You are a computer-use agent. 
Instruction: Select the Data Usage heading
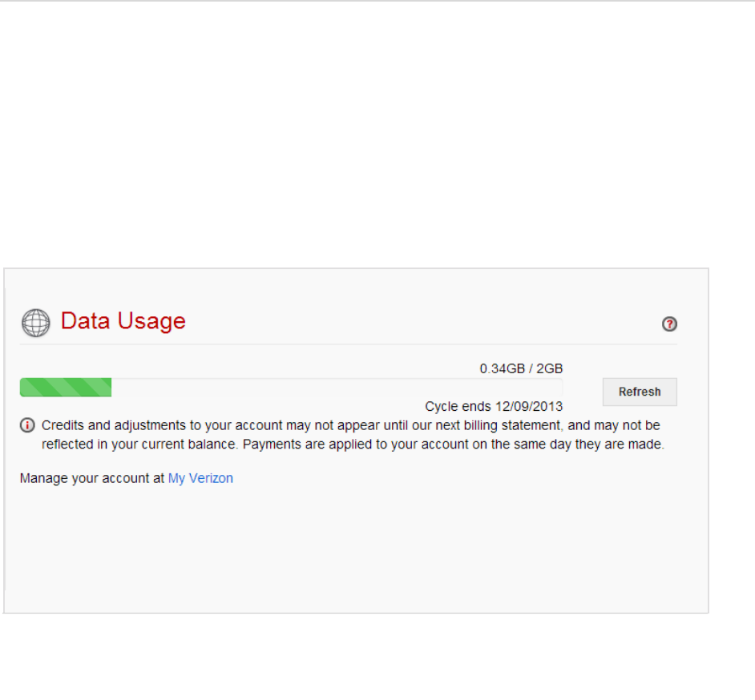click(x=123, y=321)
